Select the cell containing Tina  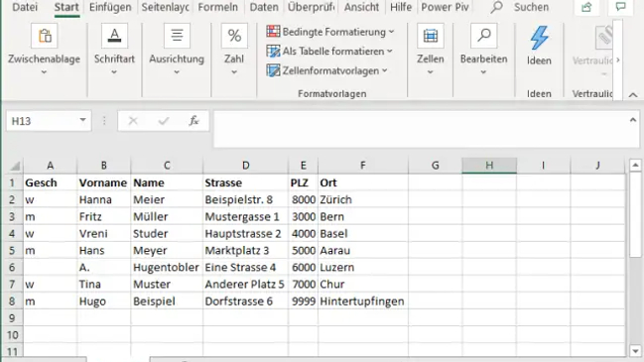[103, 284]
